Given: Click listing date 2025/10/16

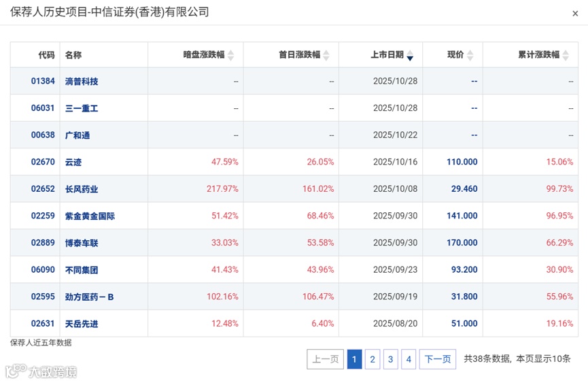Looking at the screenshot, I should click(395, 162).
